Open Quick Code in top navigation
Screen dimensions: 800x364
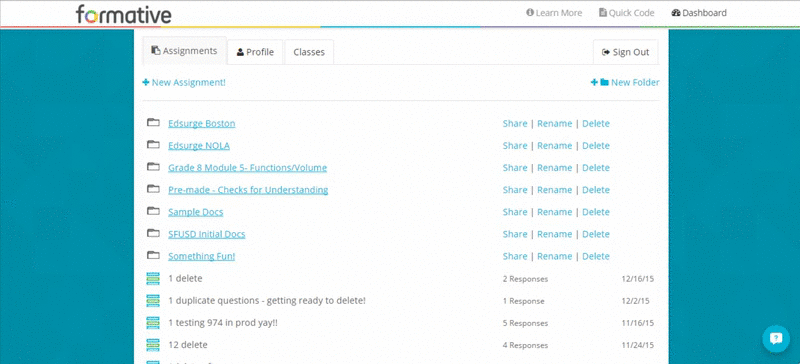pos(627,13)
